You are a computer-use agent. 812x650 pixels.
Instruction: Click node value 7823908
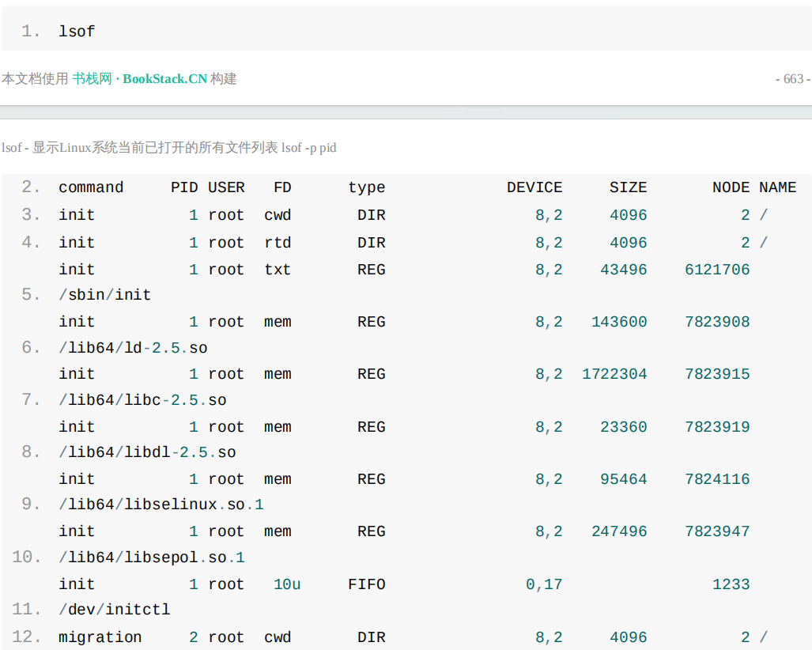click(x=717, y=322)
